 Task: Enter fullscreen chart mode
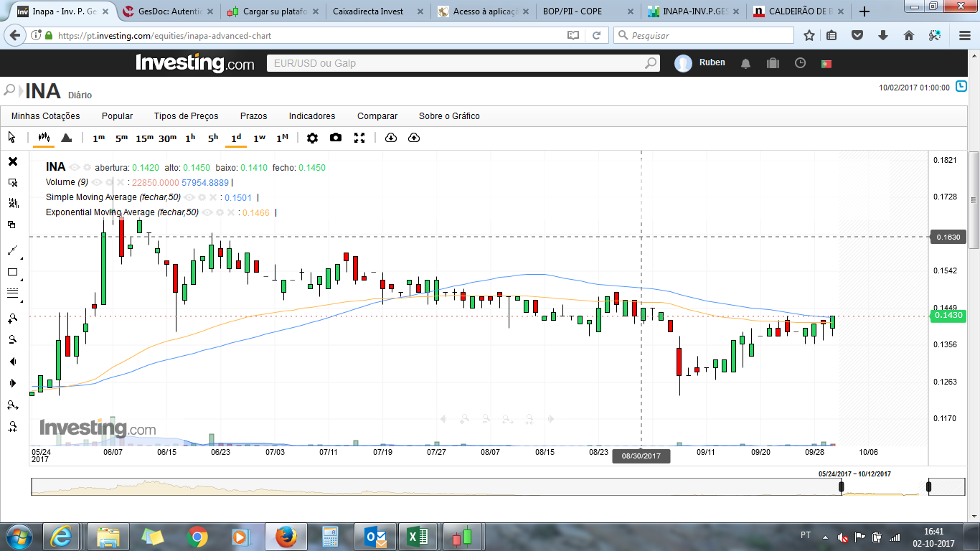pyautogui.click(x=359, y=138)
